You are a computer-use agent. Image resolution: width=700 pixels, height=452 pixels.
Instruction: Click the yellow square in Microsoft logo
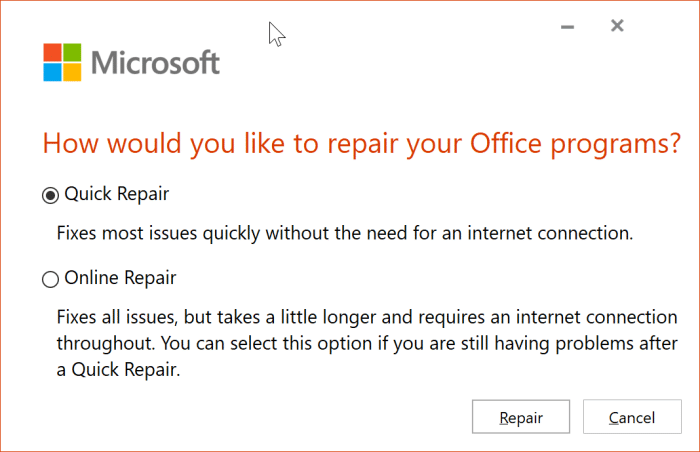(x=72, y=72)
